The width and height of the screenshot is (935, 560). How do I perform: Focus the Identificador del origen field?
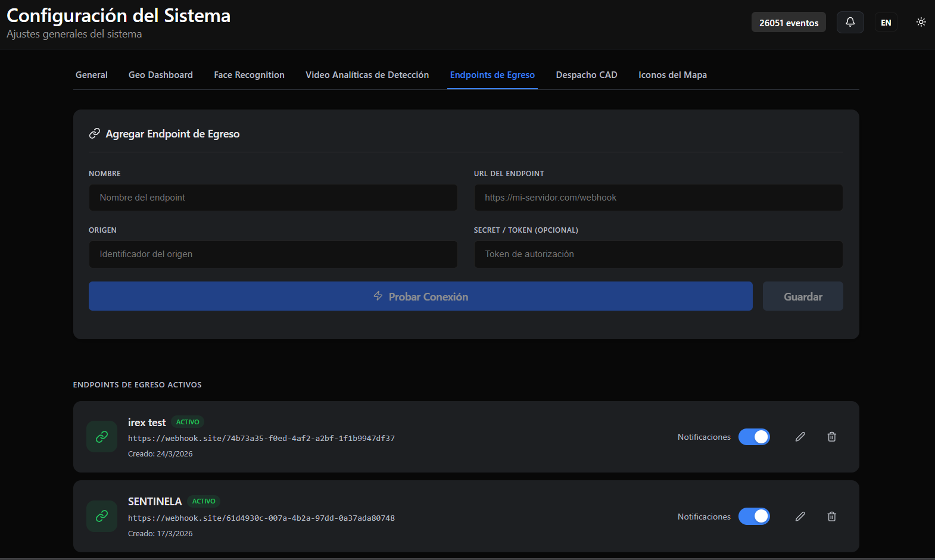click(x=273, y=254)
